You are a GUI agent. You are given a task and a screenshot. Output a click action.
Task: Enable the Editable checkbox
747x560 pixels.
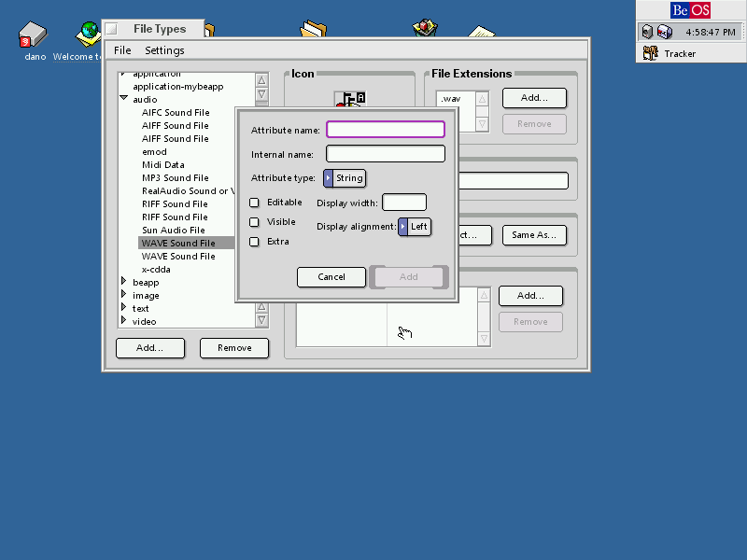pos(254,203)
